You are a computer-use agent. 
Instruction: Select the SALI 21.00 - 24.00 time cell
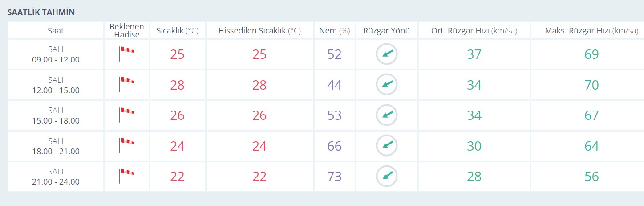(56, 176)
